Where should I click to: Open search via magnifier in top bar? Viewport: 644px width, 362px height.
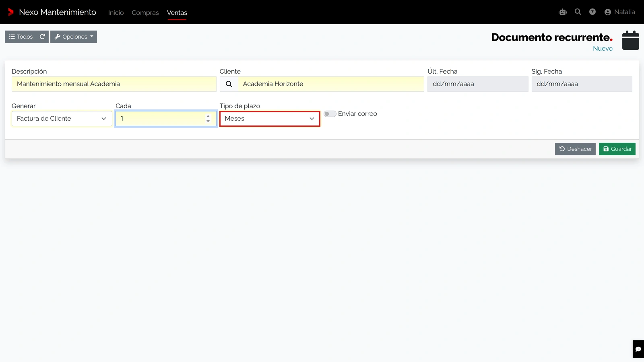(578, 12)
